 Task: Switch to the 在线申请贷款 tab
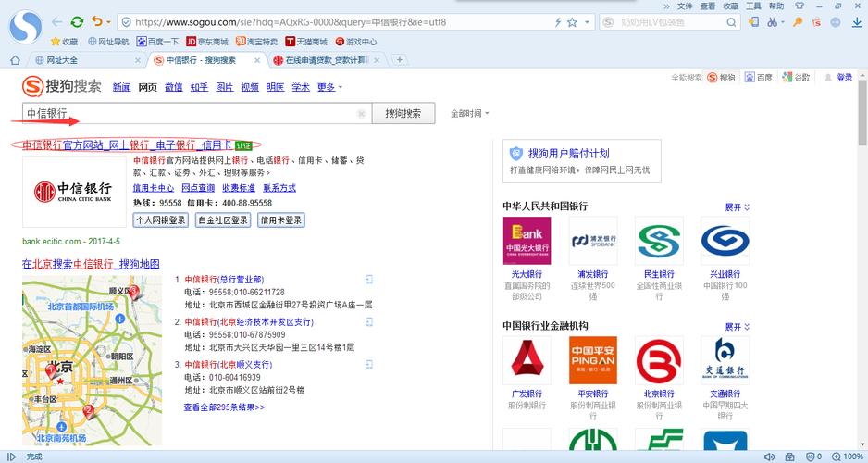[x=328, y=60]
